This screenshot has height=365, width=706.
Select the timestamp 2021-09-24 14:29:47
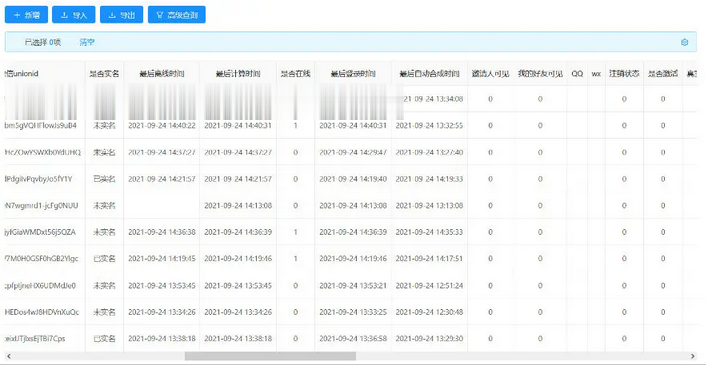[353, 153]
